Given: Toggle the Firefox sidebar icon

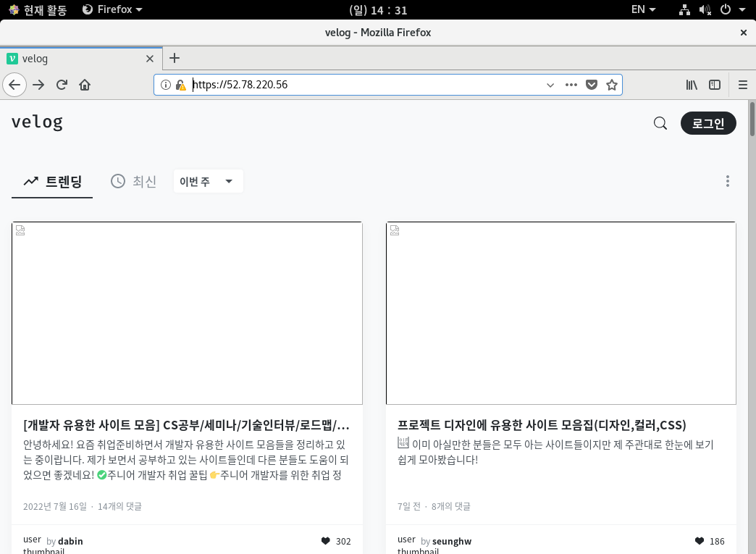Looking at the screenshot, I should click(715, 85).
